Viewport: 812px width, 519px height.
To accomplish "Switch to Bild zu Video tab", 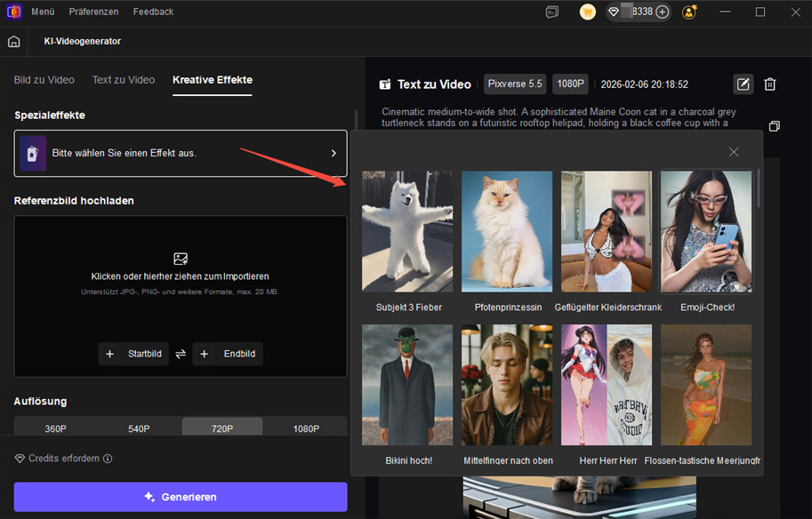I will point(44,80).
